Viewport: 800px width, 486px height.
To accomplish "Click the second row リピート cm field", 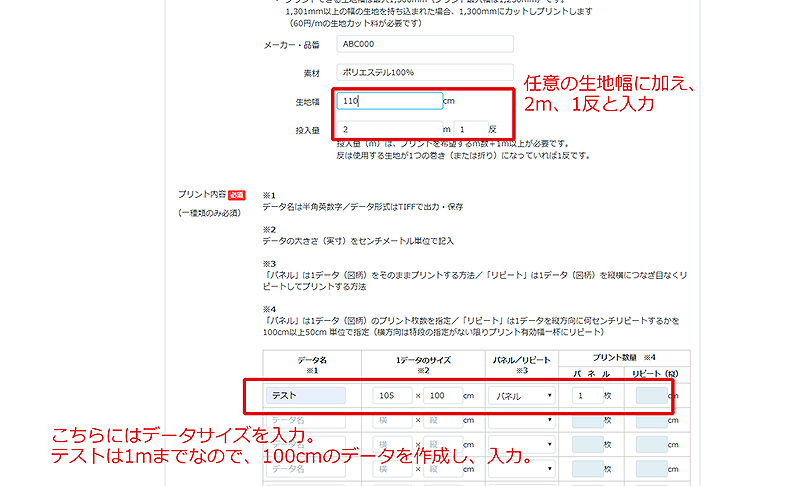I will click(x=649, y=421).
